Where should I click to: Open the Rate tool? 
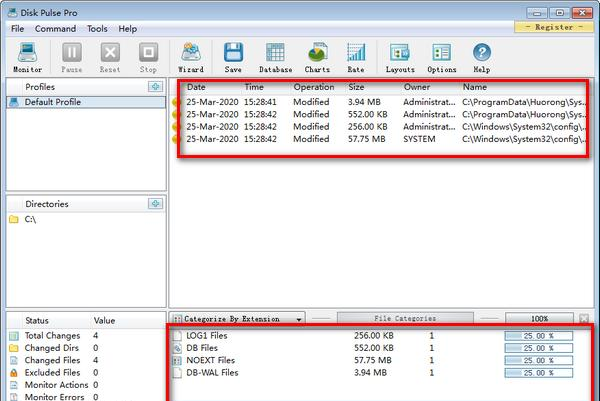tap(356, 57)
